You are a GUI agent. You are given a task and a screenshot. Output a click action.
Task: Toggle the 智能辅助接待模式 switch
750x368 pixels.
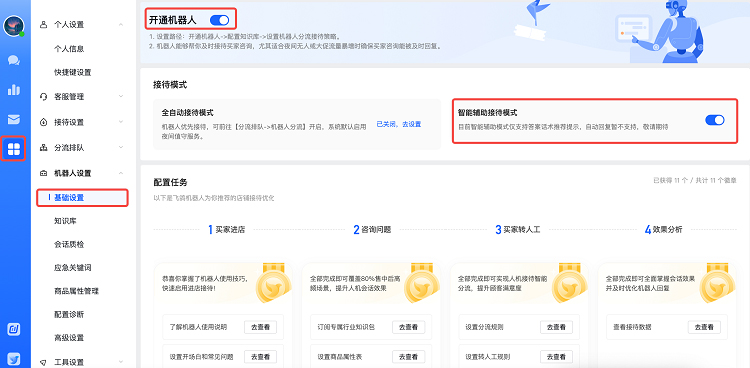click(715, 120)
